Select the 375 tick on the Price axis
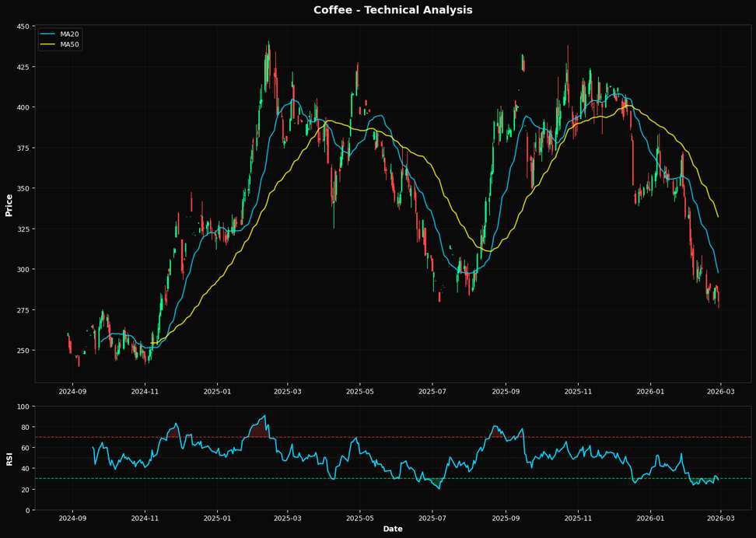The image size is (756, 538). pos(23,148)
